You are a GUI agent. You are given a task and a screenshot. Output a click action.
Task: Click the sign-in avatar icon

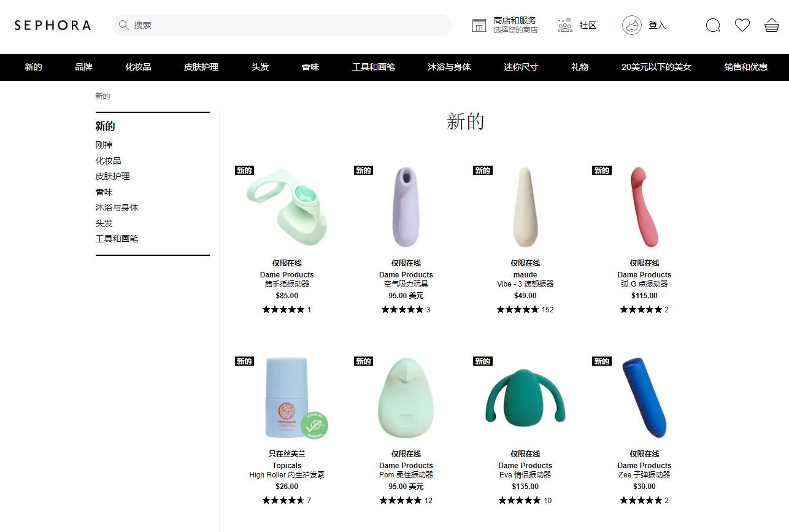coord(632,25)
